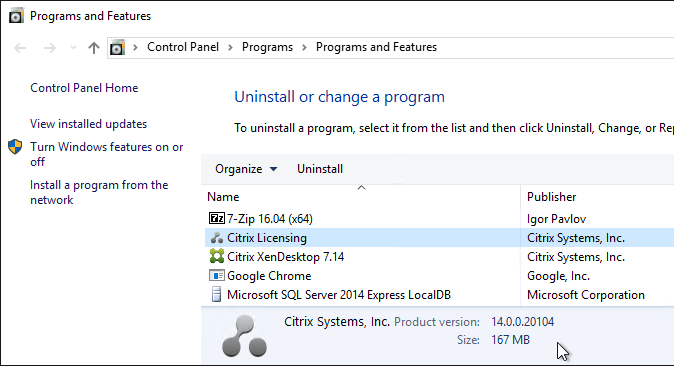The image size is (674, 366).
Task: Expand chevron after Control Panel breadcrumb
Action: 230,47
